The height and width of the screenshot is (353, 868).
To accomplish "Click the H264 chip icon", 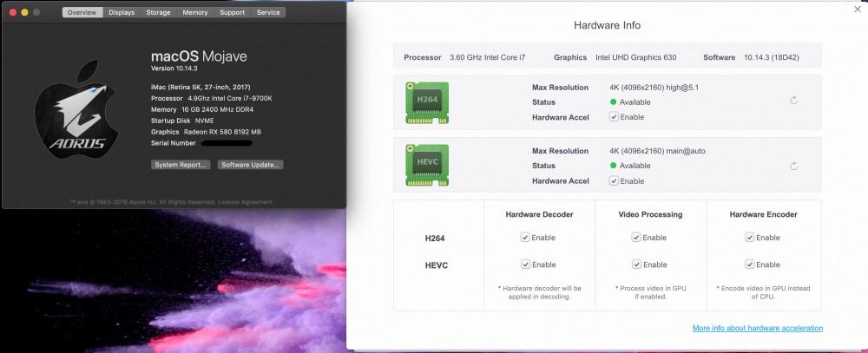I will [427, 102].
